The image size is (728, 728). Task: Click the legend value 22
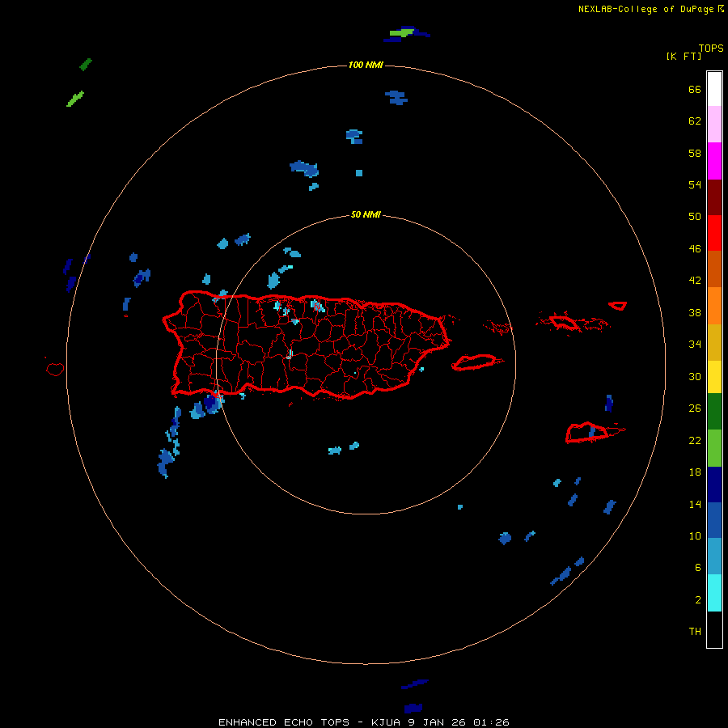695,440
